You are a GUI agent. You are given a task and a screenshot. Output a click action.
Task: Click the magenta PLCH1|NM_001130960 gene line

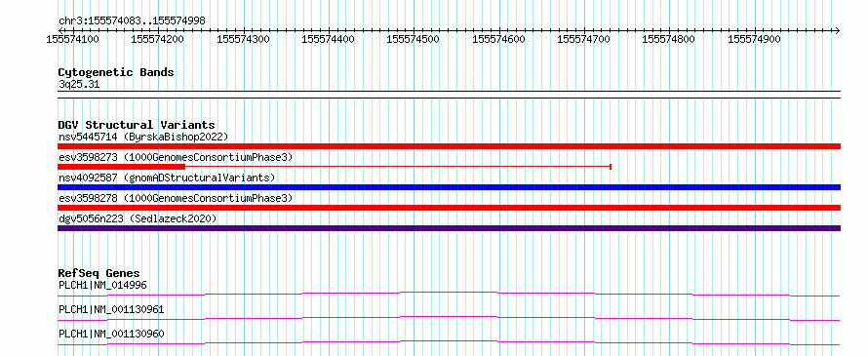coord(449,342)
